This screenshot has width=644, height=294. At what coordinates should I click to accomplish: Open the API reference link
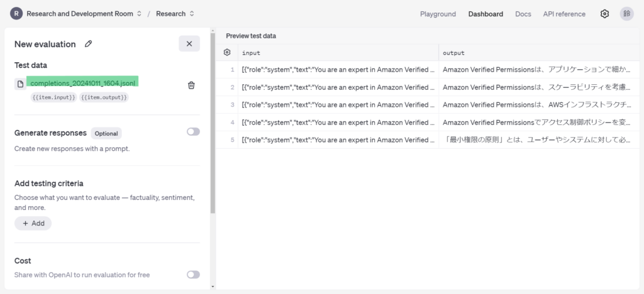coord(564,14)
